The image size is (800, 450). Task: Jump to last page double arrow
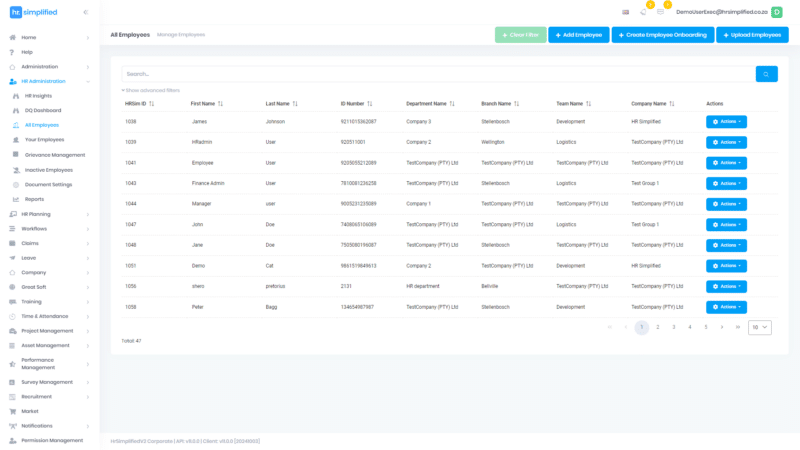tap(738, 327)
